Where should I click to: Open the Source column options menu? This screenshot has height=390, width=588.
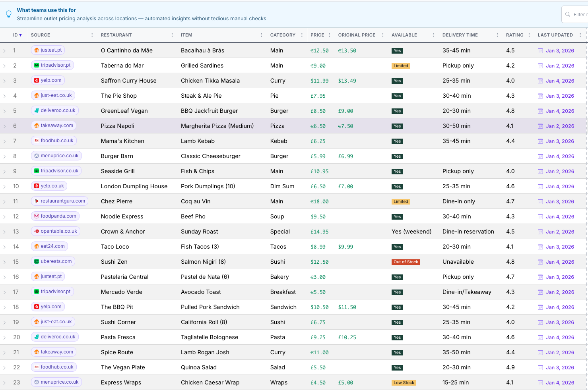coord(92,35)
